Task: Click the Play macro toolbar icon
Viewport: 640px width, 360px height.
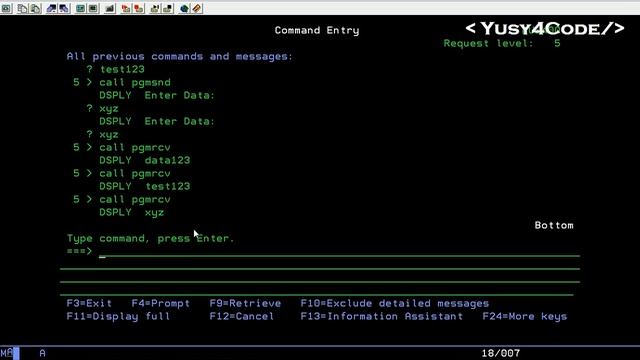Action: (155, 8)
